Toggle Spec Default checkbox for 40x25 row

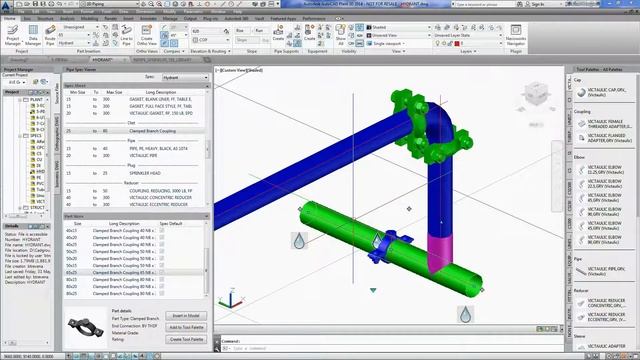162,244
